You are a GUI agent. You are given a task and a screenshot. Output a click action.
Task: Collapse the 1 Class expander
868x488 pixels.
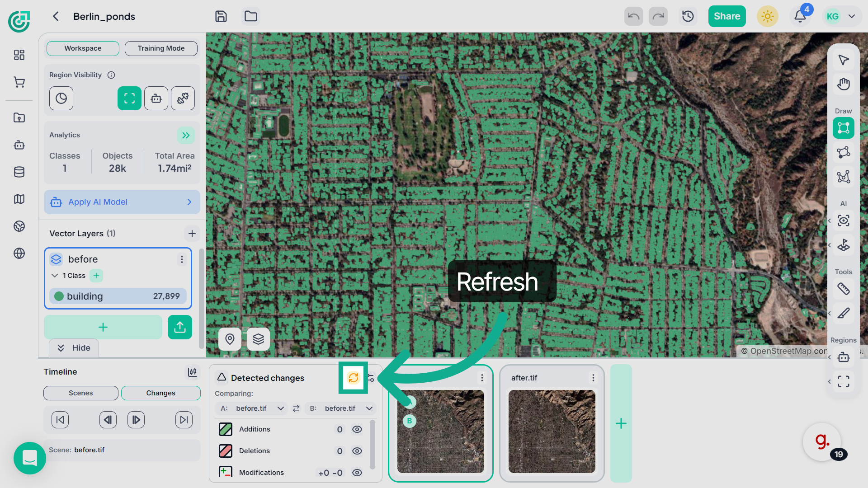(55, 276)
